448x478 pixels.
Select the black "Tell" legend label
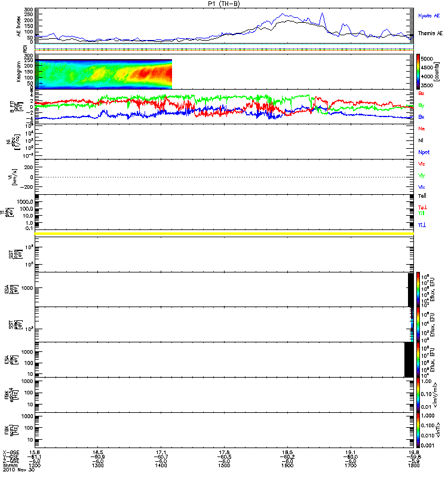[x=422, y=196]
